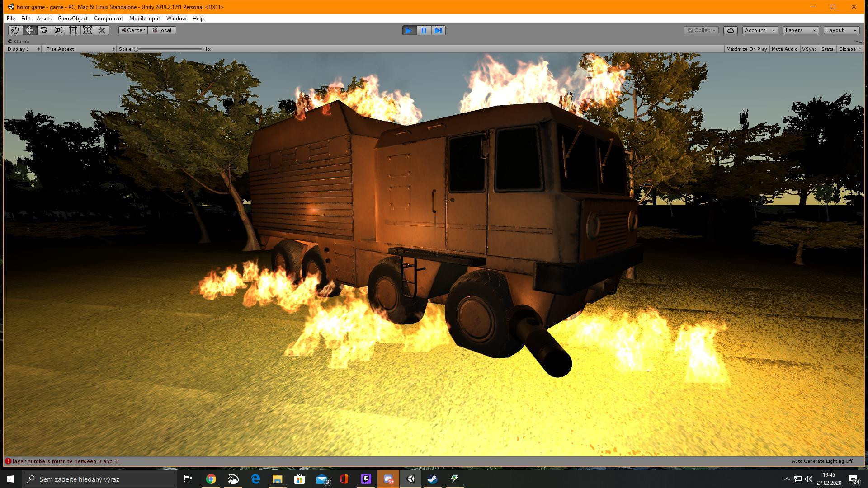This screenshot has width=868, height=488.
Task: Click the error icon in status bar
Action: click(8, 461)
